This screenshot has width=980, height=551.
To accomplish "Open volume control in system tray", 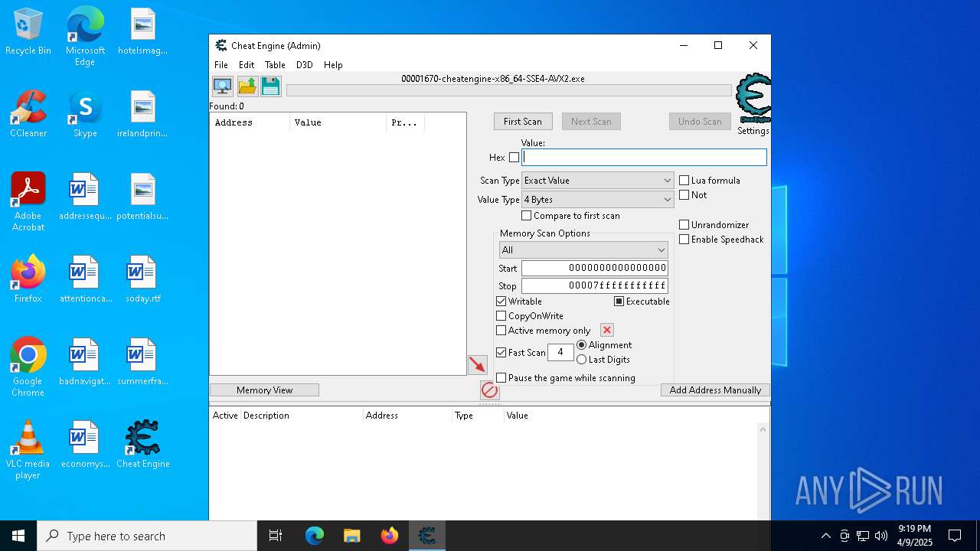I will click(x=881, y=536).
